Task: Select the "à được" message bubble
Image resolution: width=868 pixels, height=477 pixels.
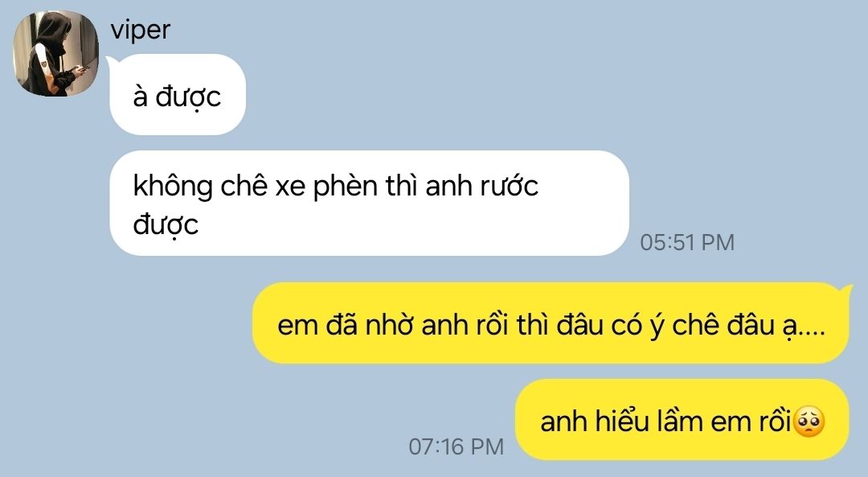Action: (x=178, y=95)
